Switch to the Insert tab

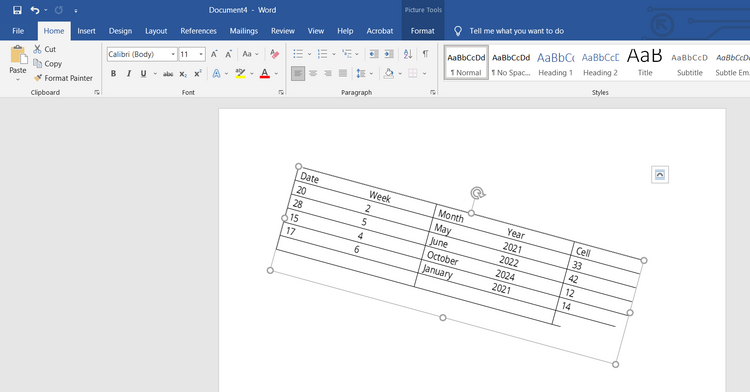(x=86, y=31)
